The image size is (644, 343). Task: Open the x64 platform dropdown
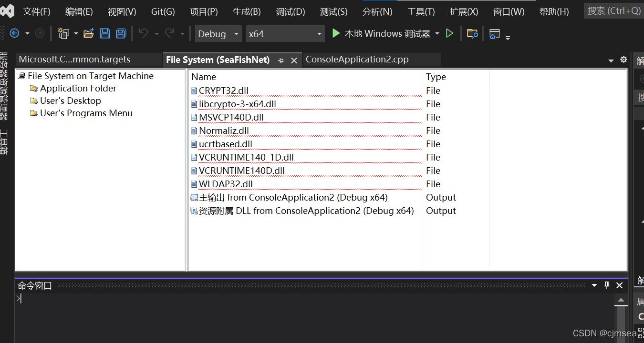point(285,34)
